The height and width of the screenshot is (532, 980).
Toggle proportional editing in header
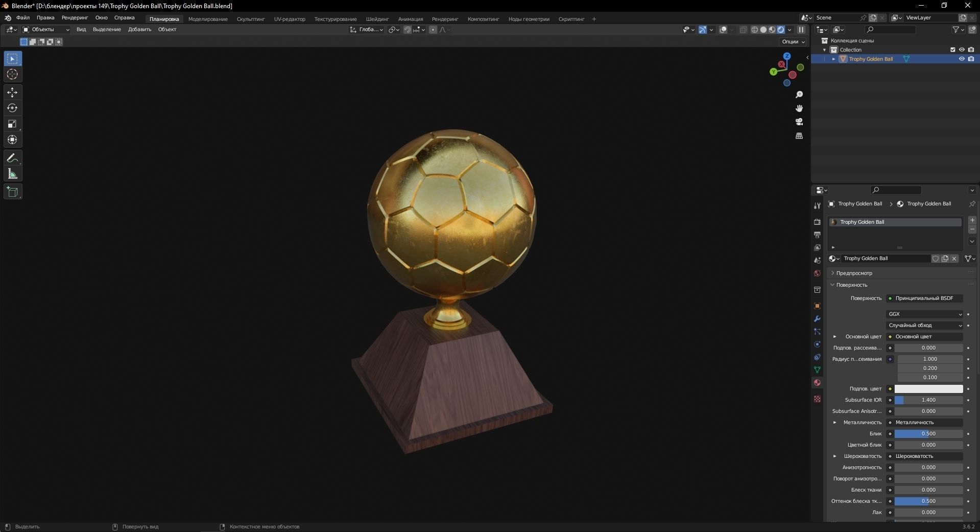tap(433, 30)
